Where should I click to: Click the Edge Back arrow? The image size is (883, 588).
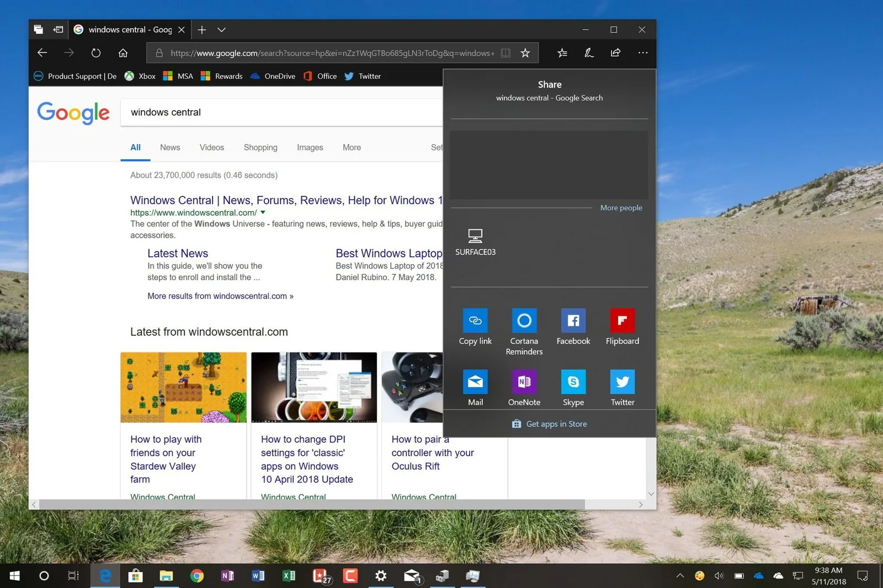click(x=42, y=53)
